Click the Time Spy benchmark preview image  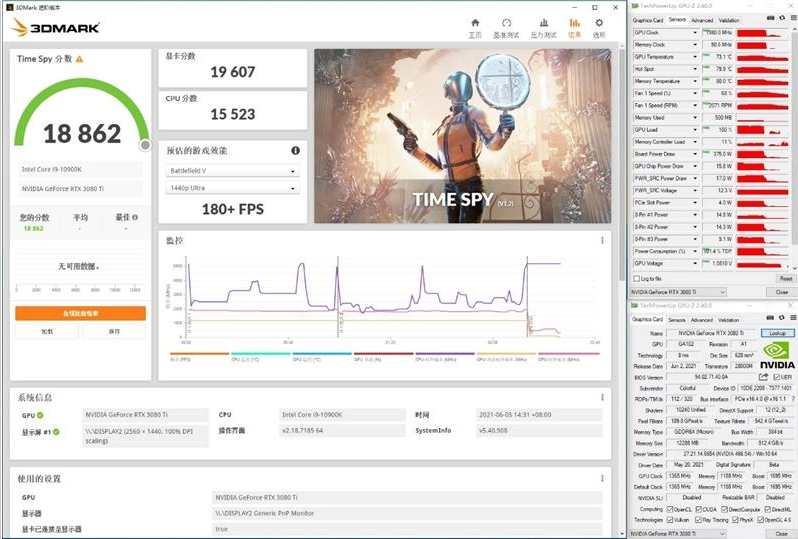tap(461, 136)
